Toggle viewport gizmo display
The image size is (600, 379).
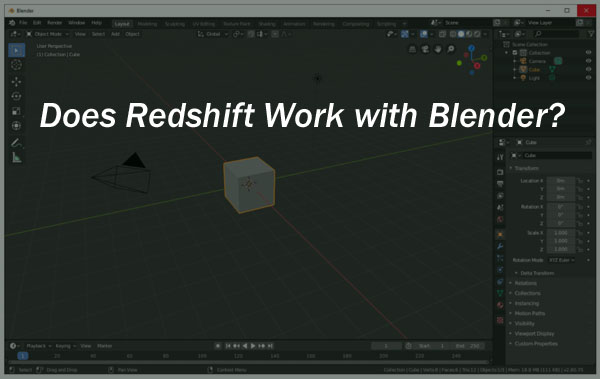[x=404, y=34]
